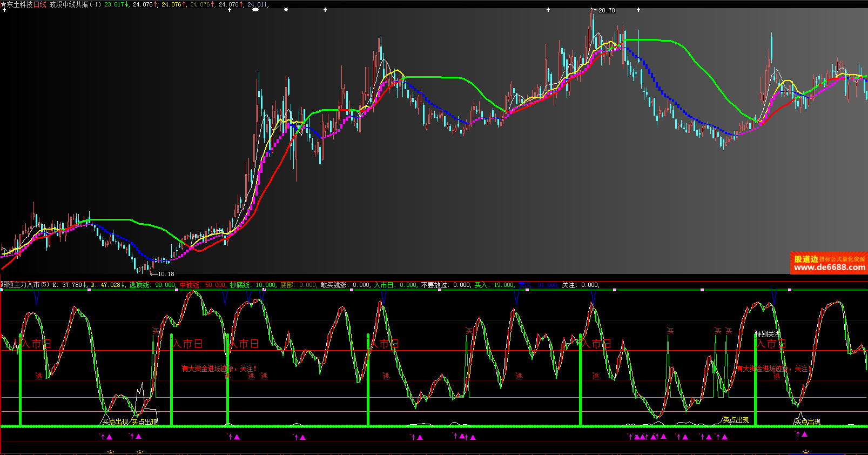The image size is (868, 455).
Task: Click the star icon before 东土科技
Action: point(3,4)
